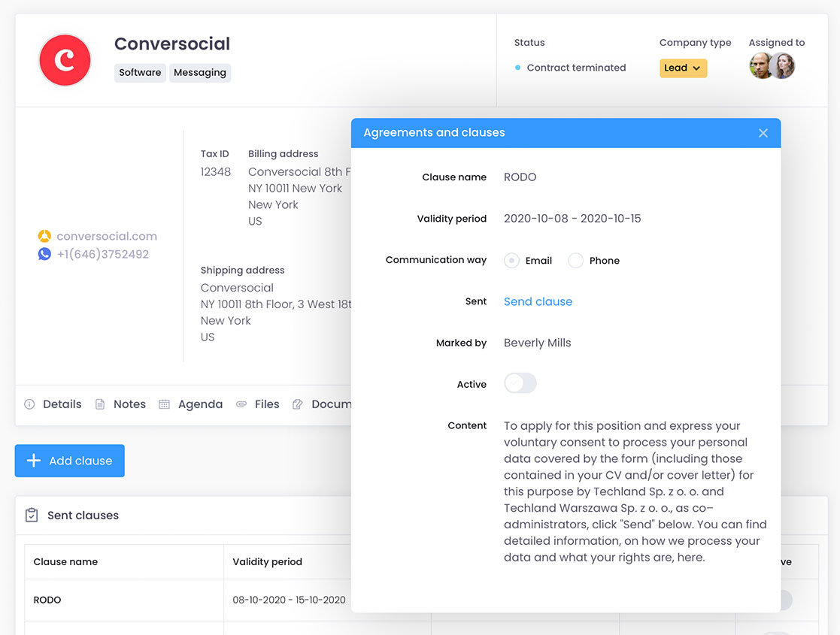Click the validity period 2020-10-08 - 2020-10-15

572,219
